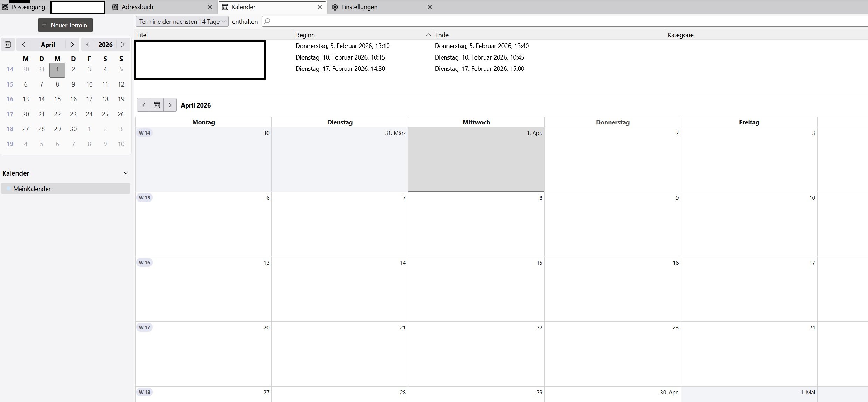Collapse the Kalender list section
Screen dimensions: 868x402
pyautogui.click(x=126, y=173)
